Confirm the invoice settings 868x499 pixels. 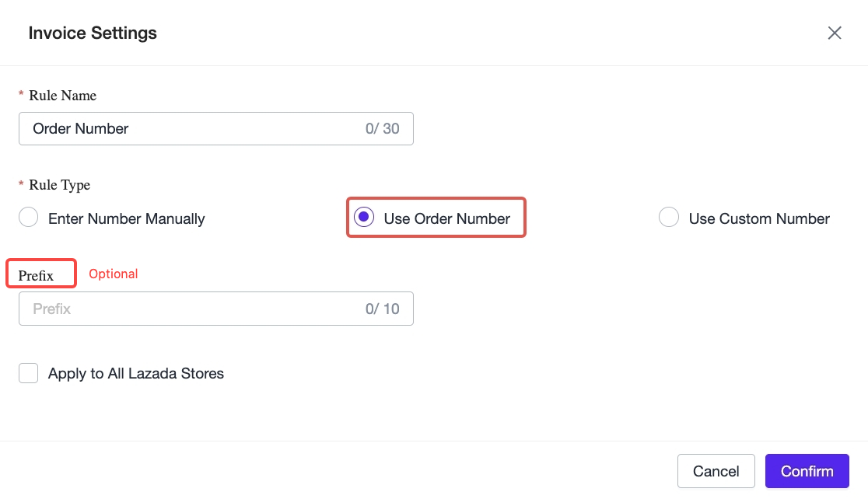807,471
